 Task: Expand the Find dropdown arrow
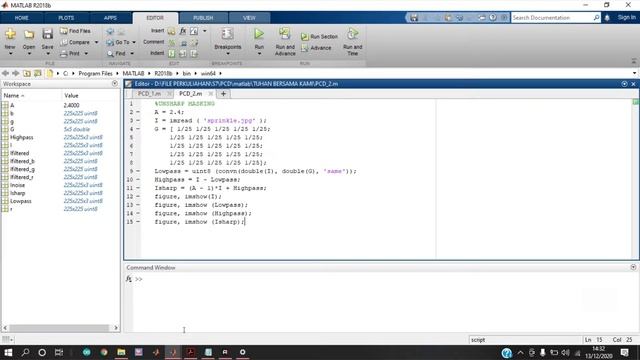tap(132, 53)
